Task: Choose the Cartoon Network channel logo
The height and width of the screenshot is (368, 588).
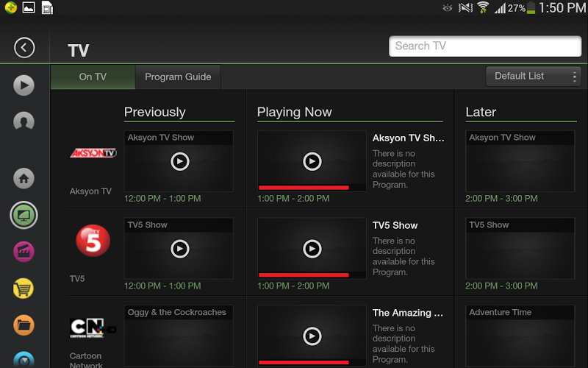Action: 93,327
